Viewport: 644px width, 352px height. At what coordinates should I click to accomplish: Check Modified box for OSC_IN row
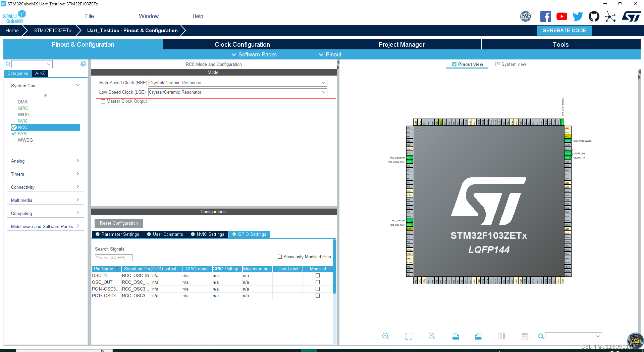(318, 275)
